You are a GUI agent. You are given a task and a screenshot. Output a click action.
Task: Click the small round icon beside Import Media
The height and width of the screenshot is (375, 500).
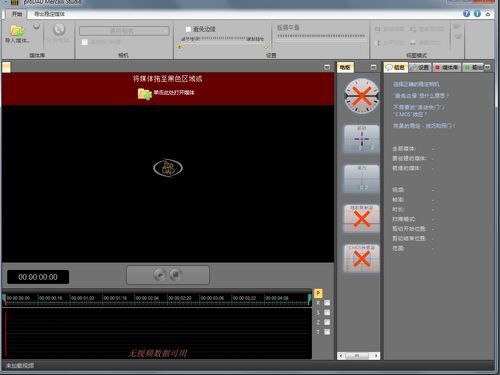click(36, 26)
